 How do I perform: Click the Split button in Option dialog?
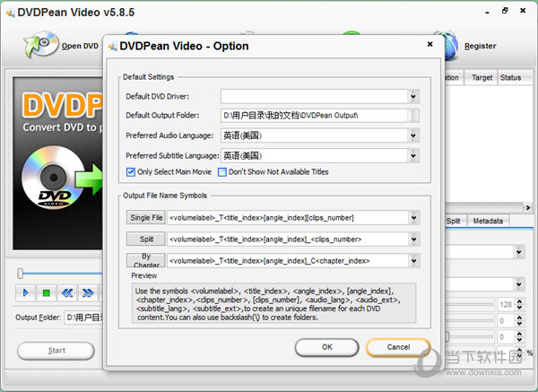point(146,240)
